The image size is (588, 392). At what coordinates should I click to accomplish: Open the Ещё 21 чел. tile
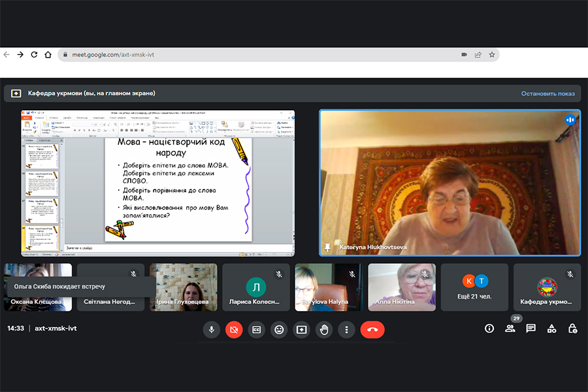point(474,287)
